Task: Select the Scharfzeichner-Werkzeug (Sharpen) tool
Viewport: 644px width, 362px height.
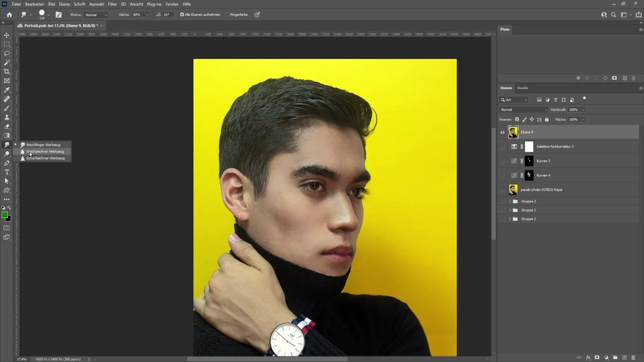Action: pyautogui.click(x=45, y=158)
